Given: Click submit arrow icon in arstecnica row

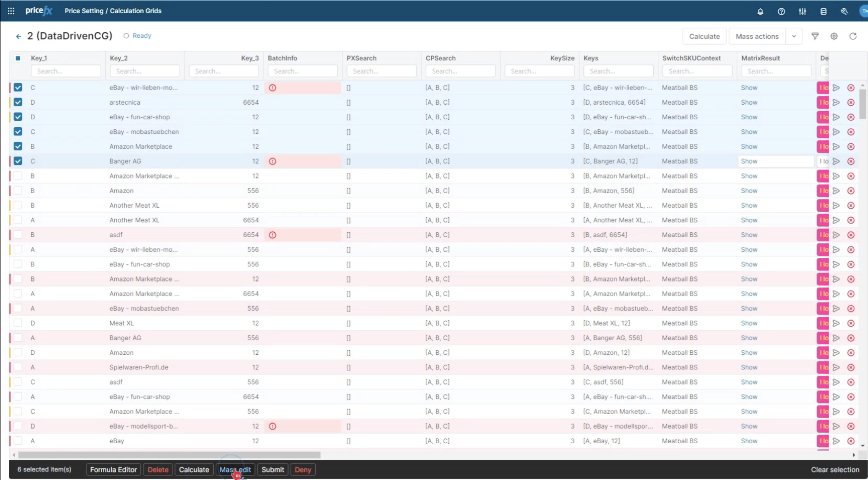Looking at the screenshot, I should tap(836, 103).
